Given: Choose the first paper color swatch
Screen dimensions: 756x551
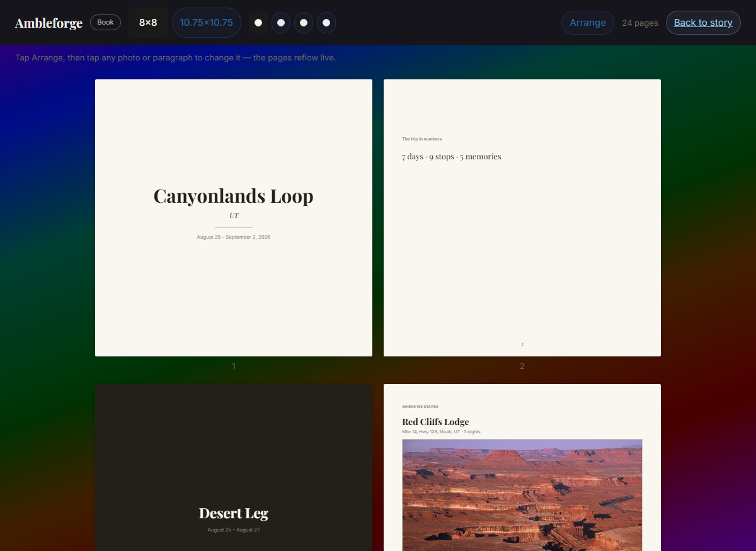Looking at the screenshot, I should pyautogui.click(x=258, y=23).
